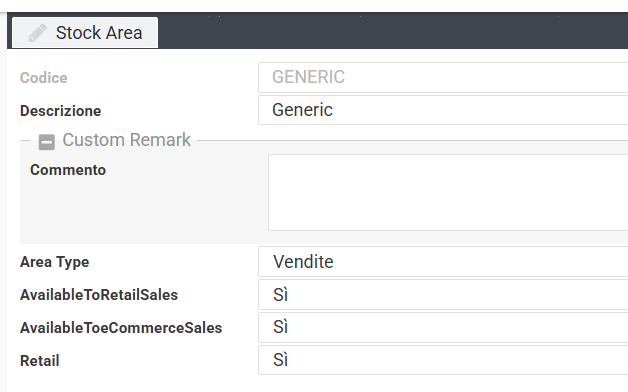This screenshot has width=628, height=392.
Task: Open the AvailableToeCommerceSales dropdown
Action: coord(443,328)
